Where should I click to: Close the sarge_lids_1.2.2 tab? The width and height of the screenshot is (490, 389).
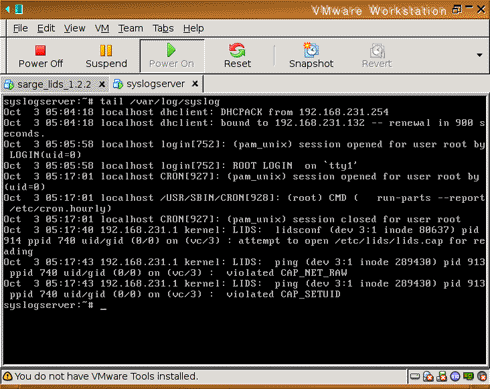102,84
